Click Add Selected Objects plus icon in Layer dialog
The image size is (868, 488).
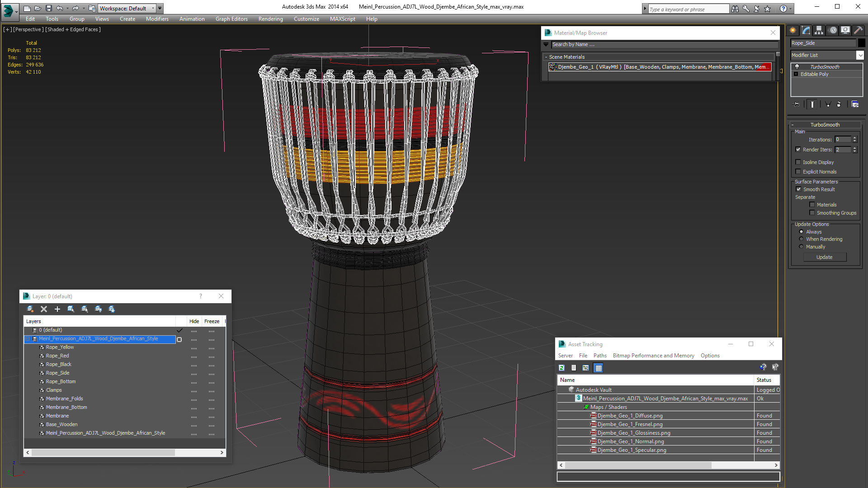pyautogui.click(x=57, y=309)
